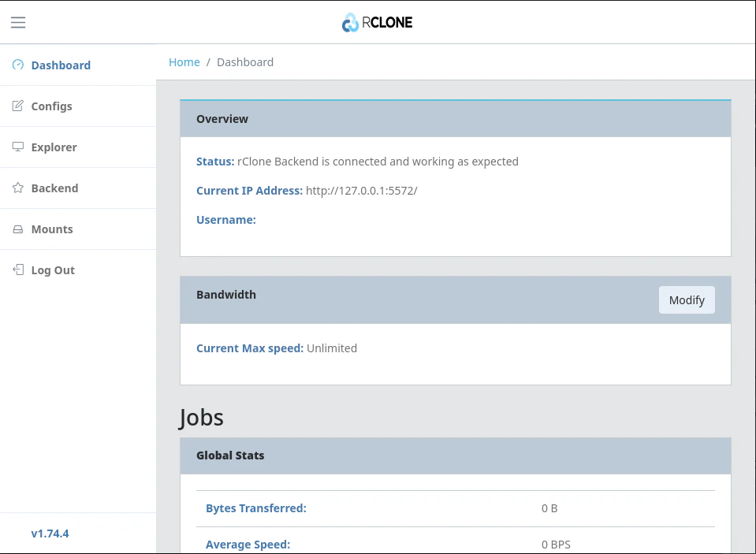Click the Unlimited speed value

332,348
